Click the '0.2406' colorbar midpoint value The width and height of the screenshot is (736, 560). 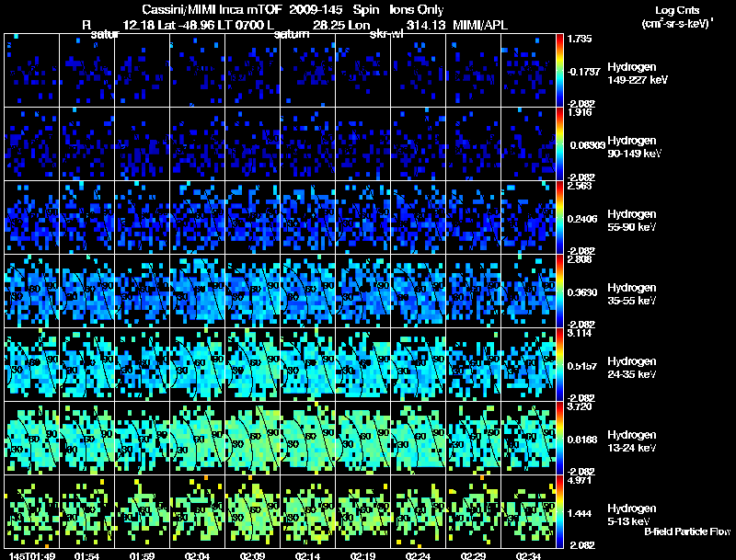(582, 219)
